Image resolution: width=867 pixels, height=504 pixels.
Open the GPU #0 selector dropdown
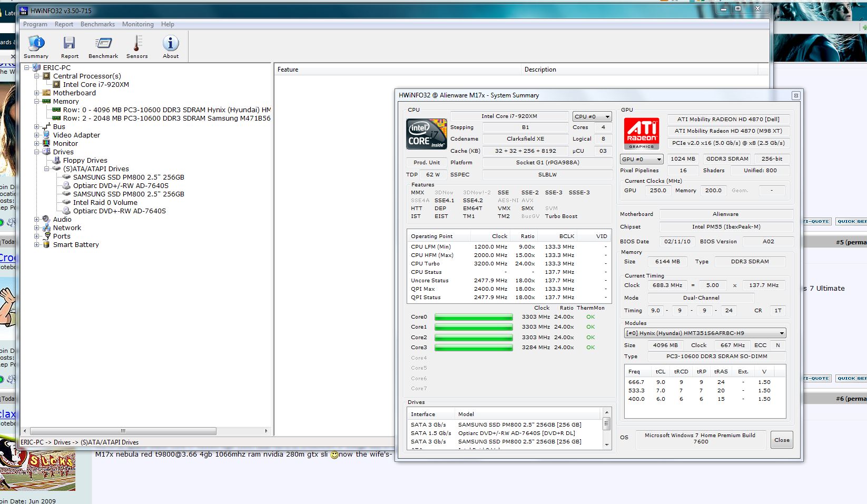(641, 159)
